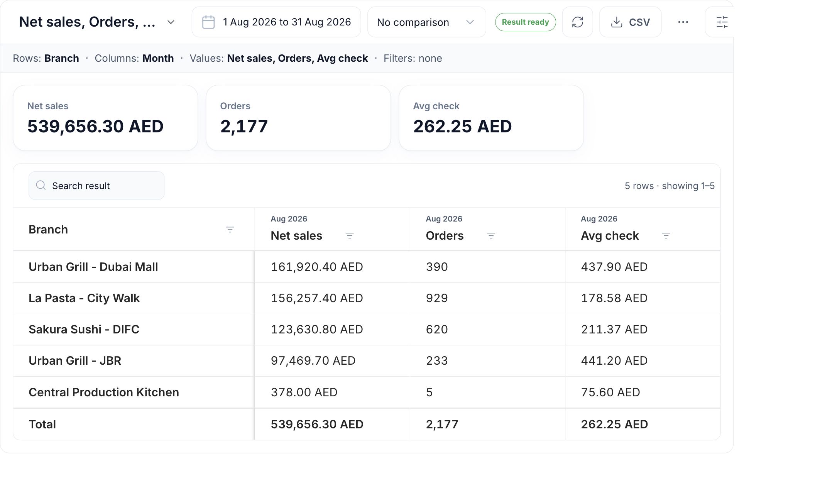Click the refresh result icon

[x=577, y=22]
